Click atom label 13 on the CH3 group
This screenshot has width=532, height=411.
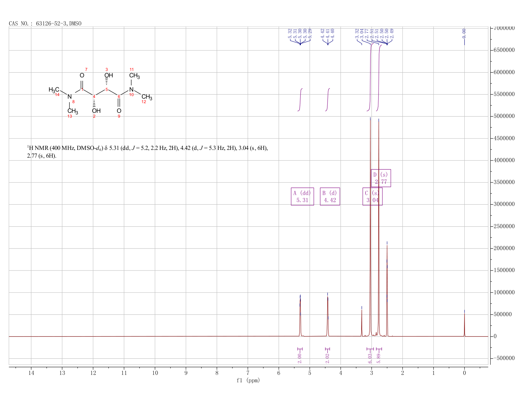70,116
